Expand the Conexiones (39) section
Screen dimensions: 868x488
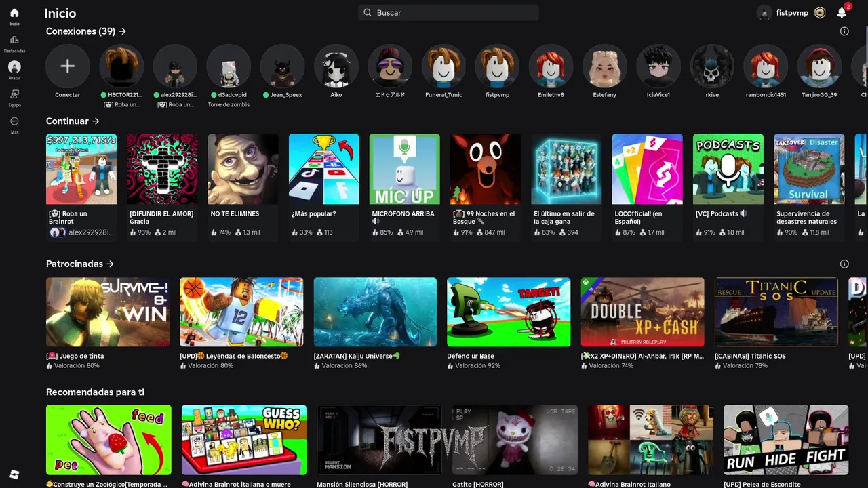pos(86,31)
